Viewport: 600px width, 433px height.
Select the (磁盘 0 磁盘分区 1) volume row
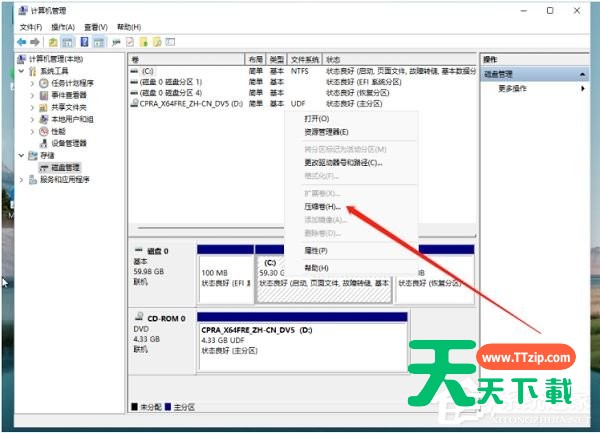pos(302,82)
